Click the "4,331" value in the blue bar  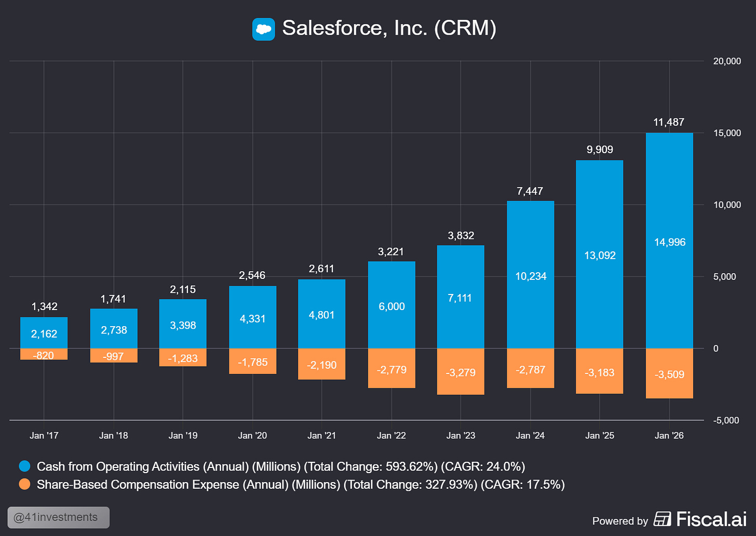click(253, 319)
